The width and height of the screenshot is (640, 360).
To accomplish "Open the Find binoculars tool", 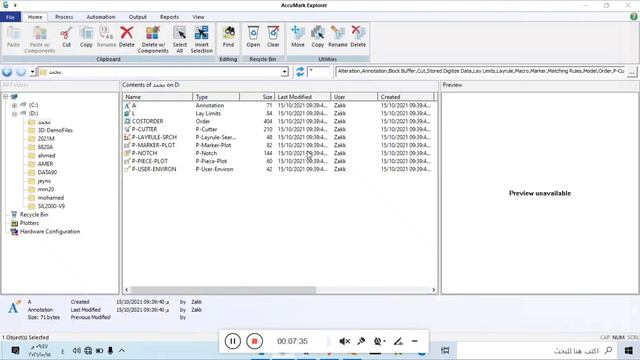I will 228,33.
